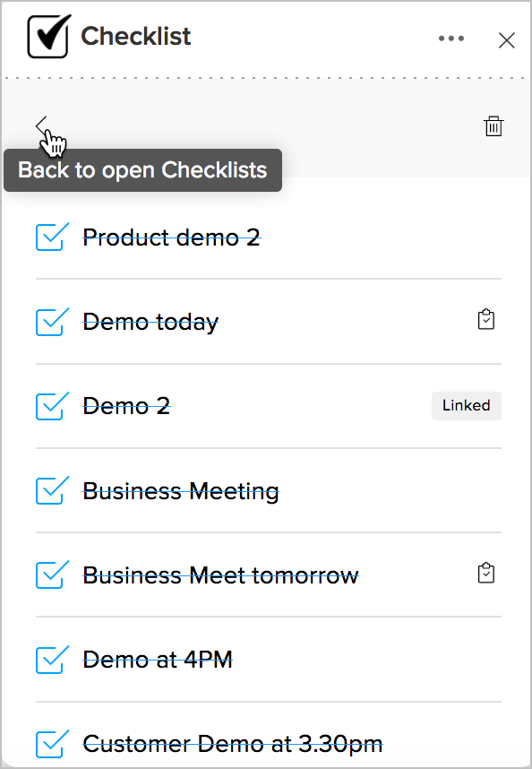Click the Checklist title in the header
Image resolution: width=532 pixels, height=769 pixels.
coord(136,36)
